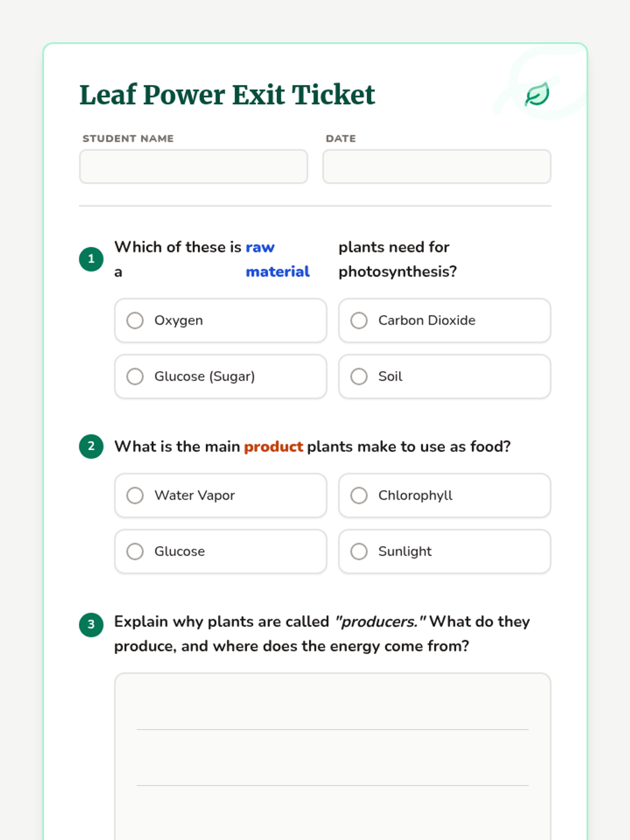This screenshot has width=630, height=840.
Task: Pick the Sunlight radio option
Action: 359,551
